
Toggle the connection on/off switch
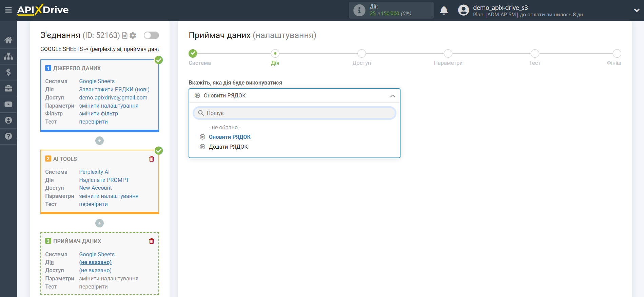click(x=151, y=35)
